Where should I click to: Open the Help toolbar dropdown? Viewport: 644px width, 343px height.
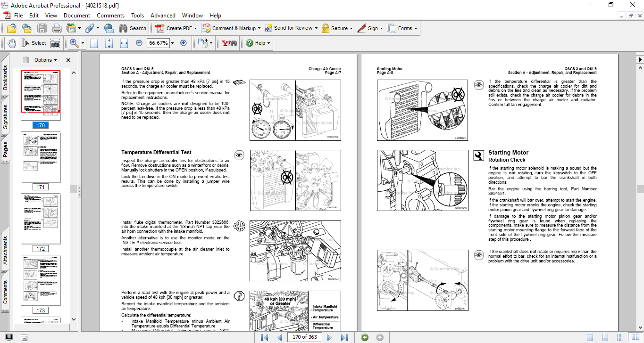(x=268, y=43)
